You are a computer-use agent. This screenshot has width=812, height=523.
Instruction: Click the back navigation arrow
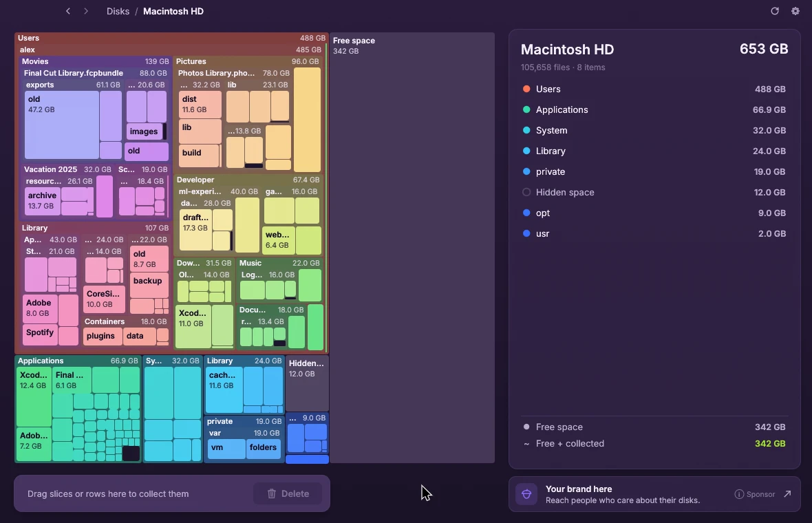coord(68,11)
